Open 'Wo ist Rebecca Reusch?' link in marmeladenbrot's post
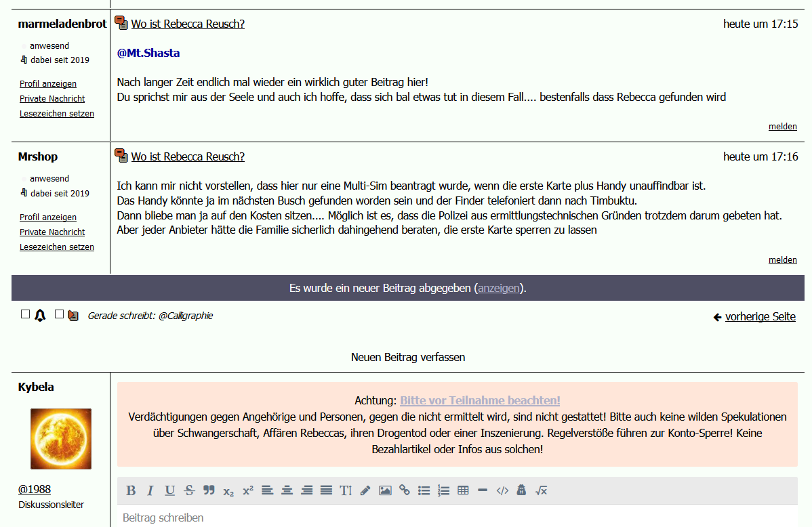812x527 pixels. pos(188,24)
